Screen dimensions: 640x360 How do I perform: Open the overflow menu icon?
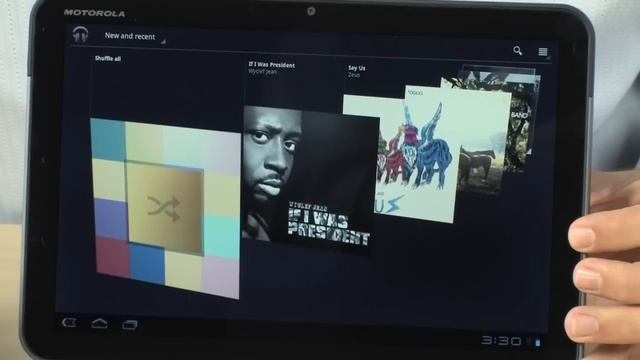tap(543, 52)
